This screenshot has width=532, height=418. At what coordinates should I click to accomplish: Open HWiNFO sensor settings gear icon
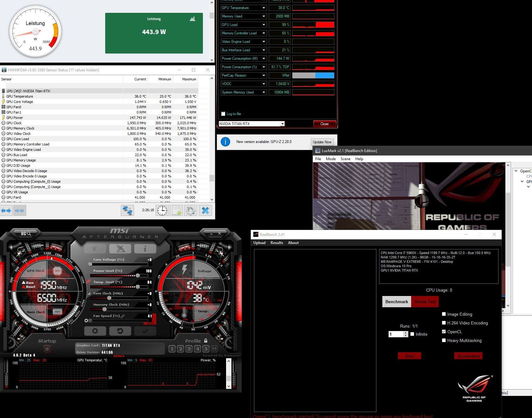click(x=191, y=210)
